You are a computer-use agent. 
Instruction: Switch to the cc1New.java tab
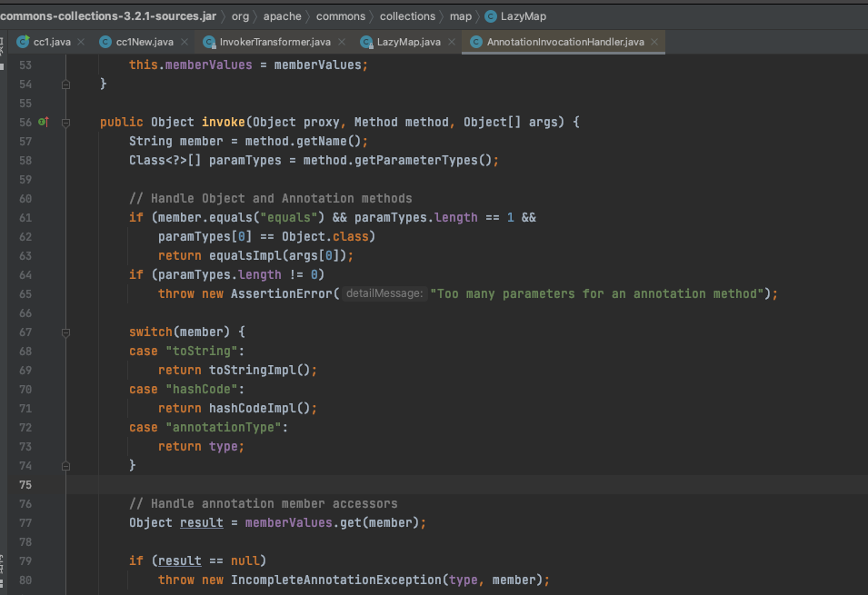[x=145, y=42]
